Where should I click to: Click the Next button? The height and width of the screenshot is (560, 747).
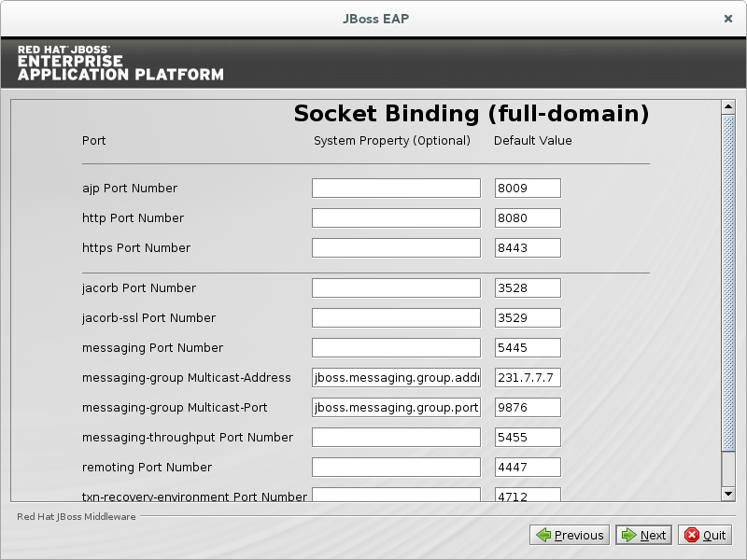pyautogui.click(x=643, y=535)
